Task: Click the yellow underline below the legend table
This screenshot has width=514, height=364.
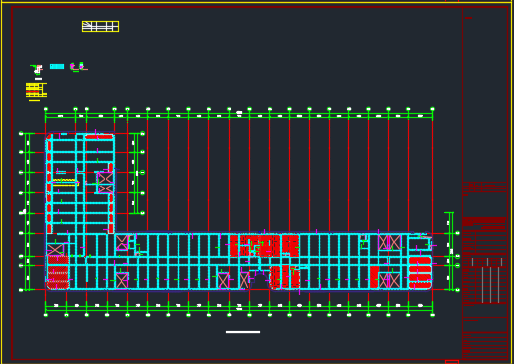Action: 34,100
